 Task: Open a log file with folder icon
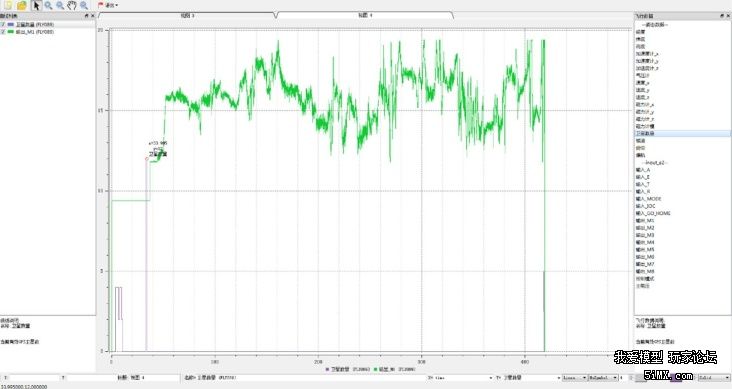click(21, 5)
